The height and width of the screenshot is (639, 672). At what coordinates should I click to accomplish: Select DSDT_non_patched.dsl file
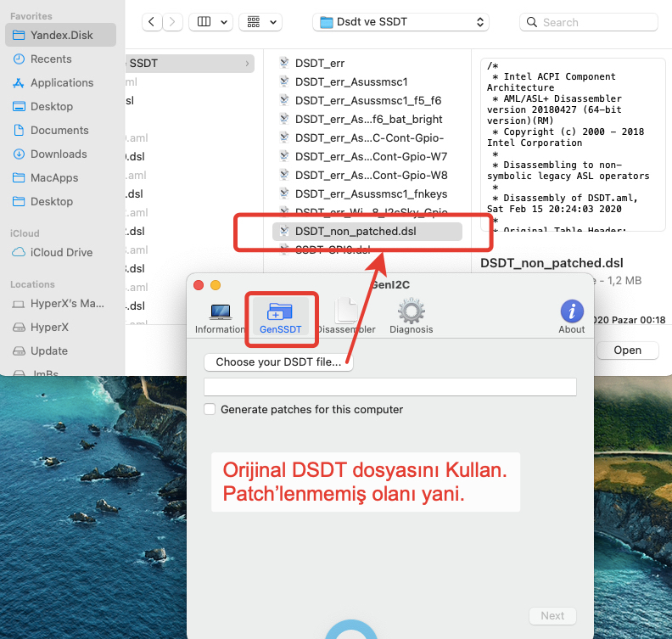coord(356,231)
